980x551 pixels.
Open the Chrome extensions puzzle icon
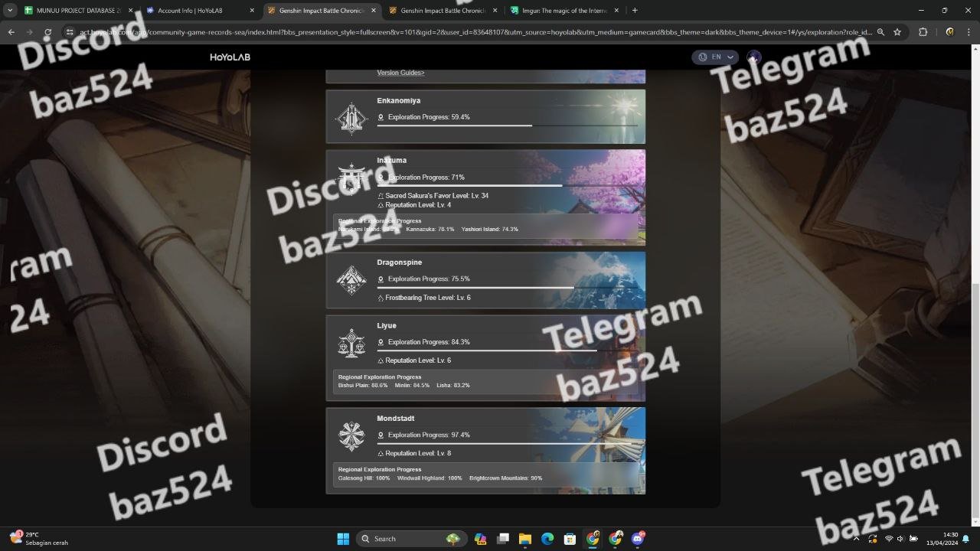click(x=923, y=32)
